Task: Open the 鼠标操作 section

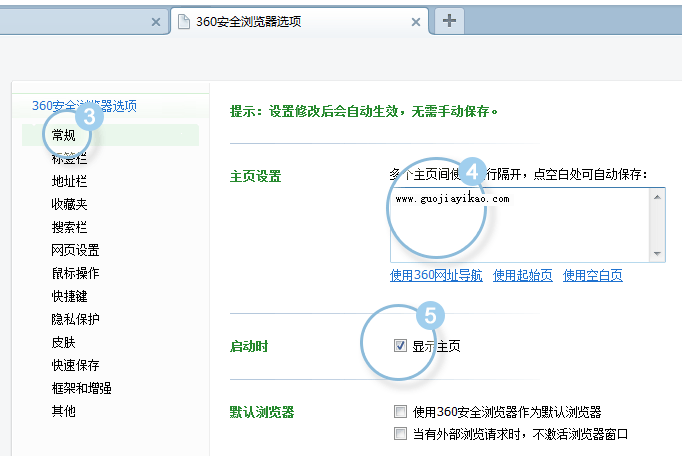Action: coord(75,273)
